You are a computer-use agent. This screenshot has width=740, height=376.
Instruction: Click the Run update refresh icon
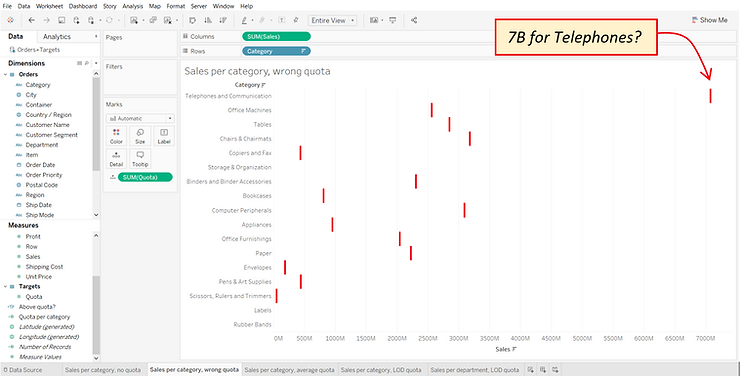coord(109,20)
